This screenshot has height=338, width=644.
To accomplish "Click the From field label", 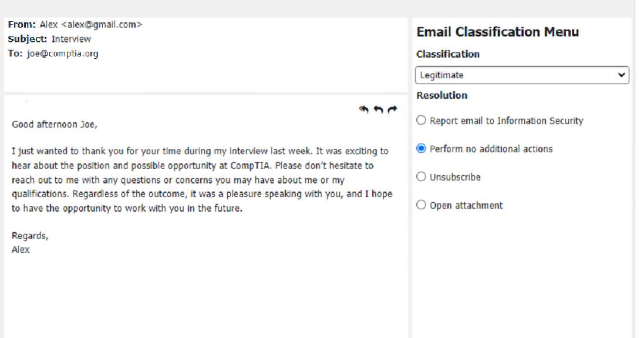I will click(x=22, y=25).
